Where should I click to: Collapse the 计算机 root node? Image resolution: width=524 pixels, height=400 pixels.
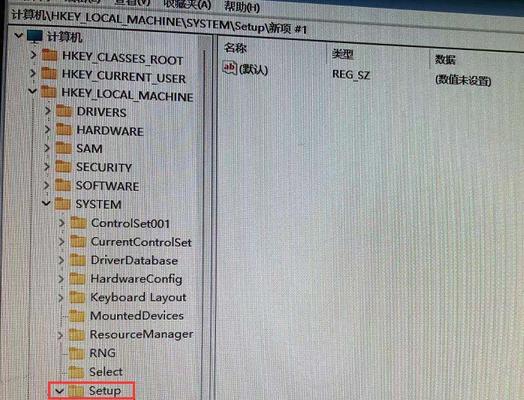(19, 35)
